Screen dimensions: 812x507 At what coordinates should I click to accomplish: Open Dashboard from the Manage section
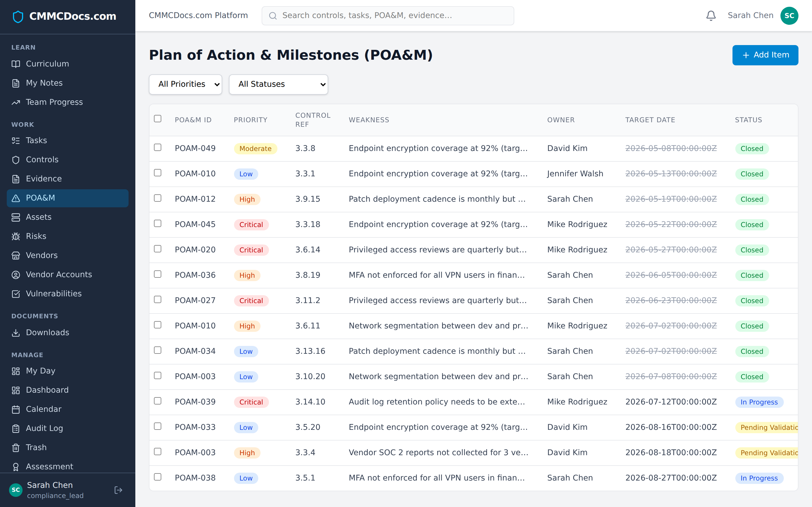pos(47,390)
